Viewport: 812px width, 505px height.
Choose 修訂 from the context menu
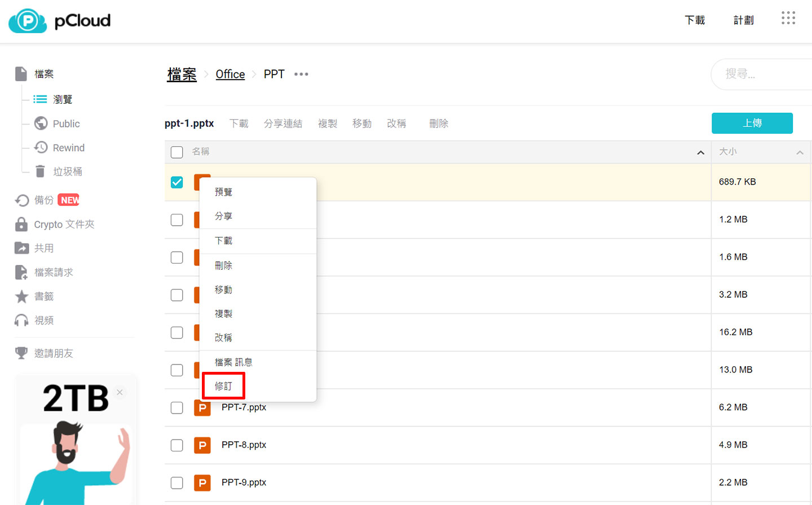click(x=223, y=385)
